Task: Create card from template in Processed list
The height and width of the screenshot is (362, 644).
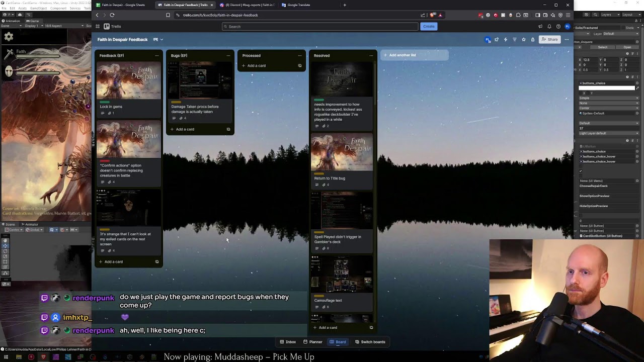Action: [x=300, y=65]
